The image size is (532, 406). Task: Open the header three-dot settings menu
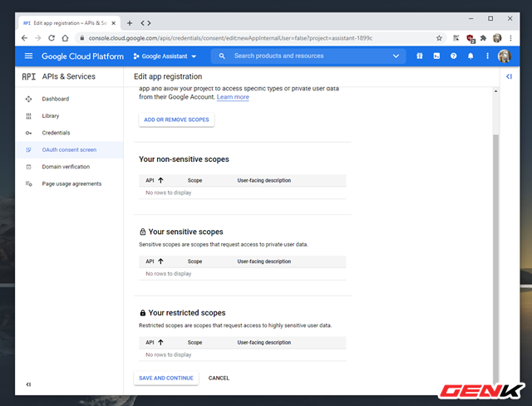pos(488,56)
